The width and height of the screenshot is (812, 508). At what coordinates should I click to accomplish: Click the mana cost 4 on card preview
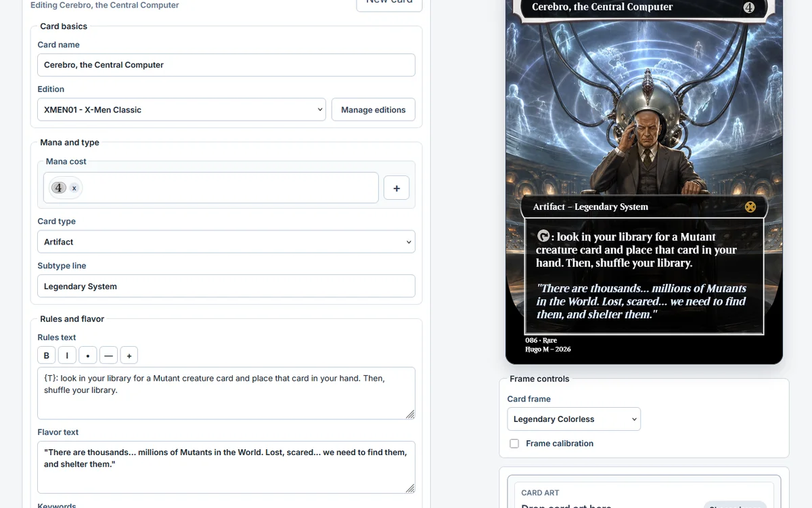(748, 7)
